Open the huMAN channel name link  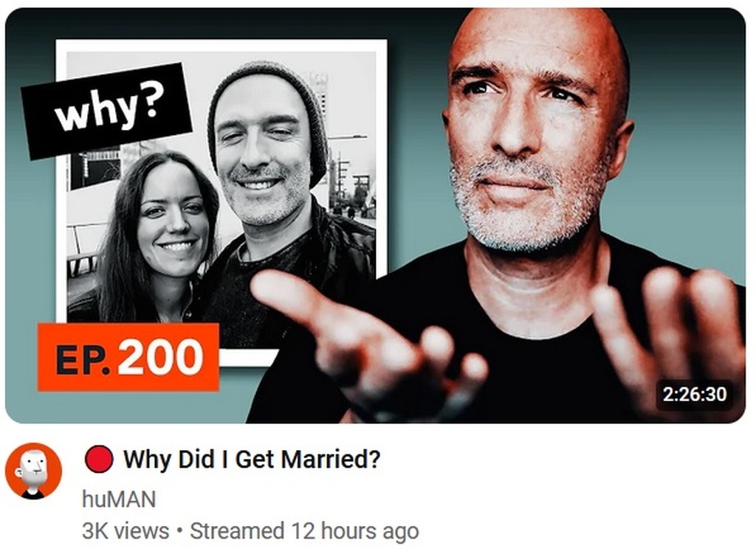point(119,499)
